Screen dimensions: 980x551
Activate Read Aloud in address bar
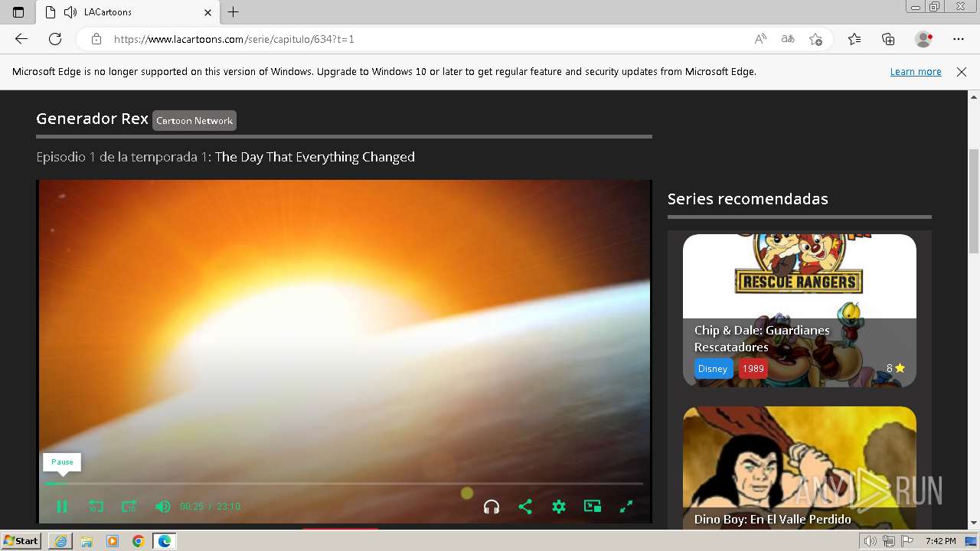click(x=760, y=39)
